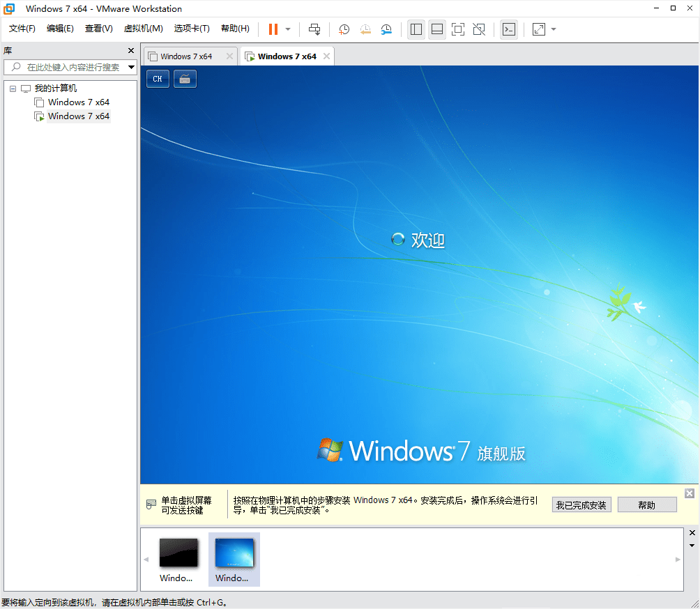Open the 编辑(E) menu
The height and width of the screenshot is (609, 700).
click(60, 29)
